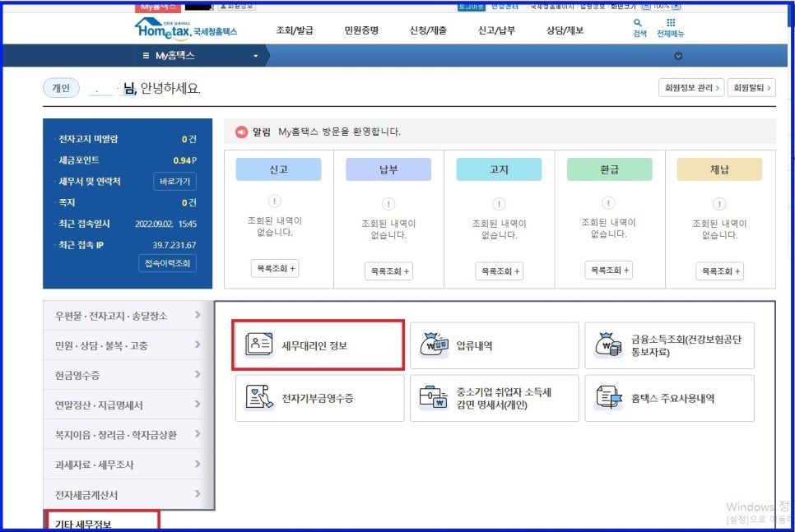Expand 민원·상담·불복·고충 menu
The image size is (795, 532).
coord(125,345)
